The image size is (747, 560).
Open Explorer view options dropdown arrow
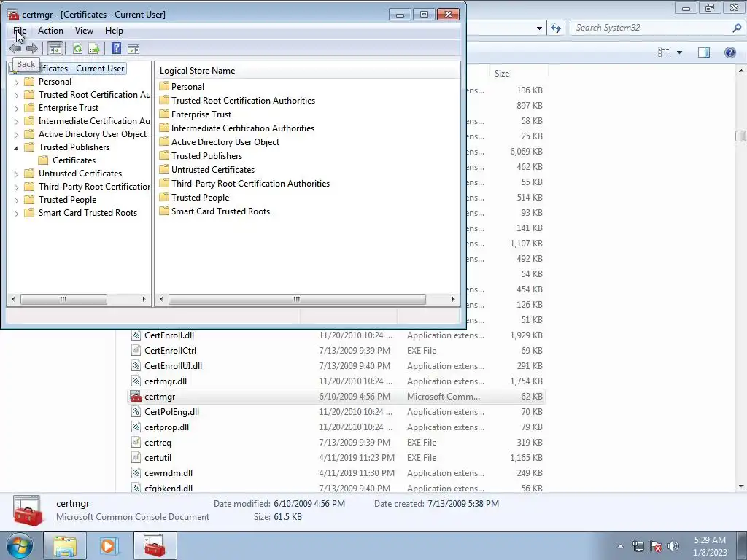(x=679, y=52)
